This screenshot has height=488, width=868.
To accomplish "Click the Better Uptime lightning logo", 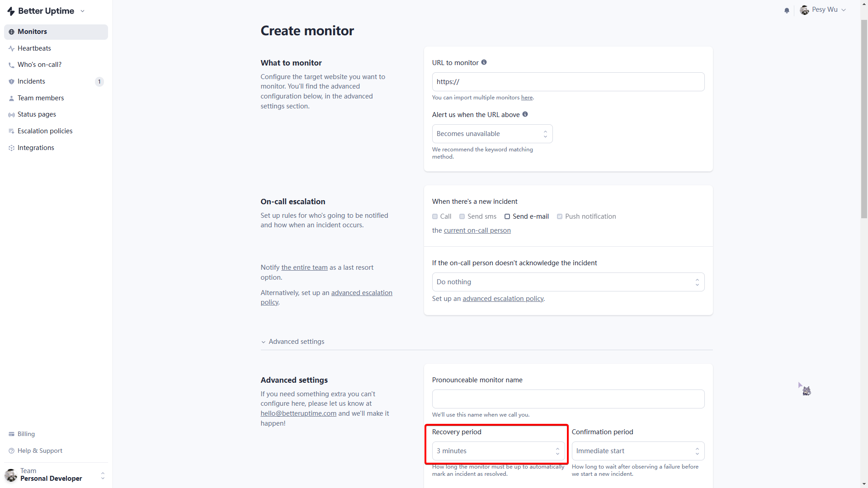I will coord(11,11).
